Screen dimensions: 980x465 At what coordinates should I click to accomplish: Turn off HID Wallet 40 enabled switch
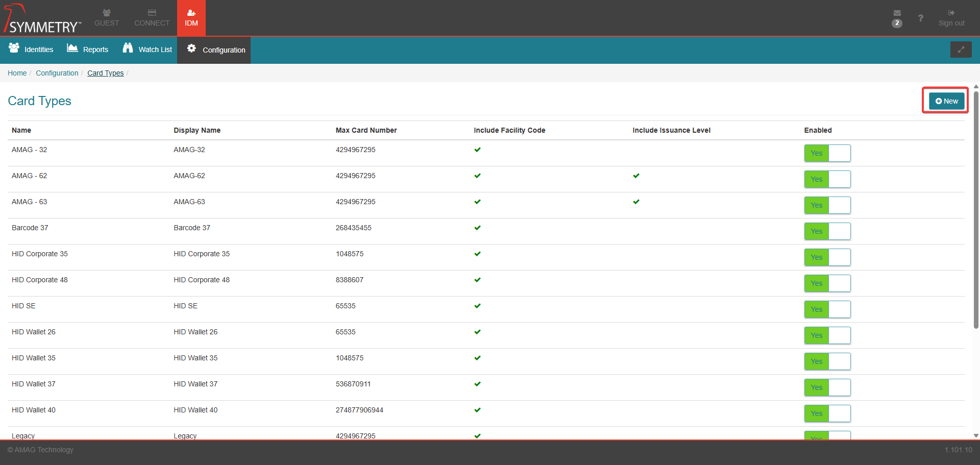(x=827, y=413)
